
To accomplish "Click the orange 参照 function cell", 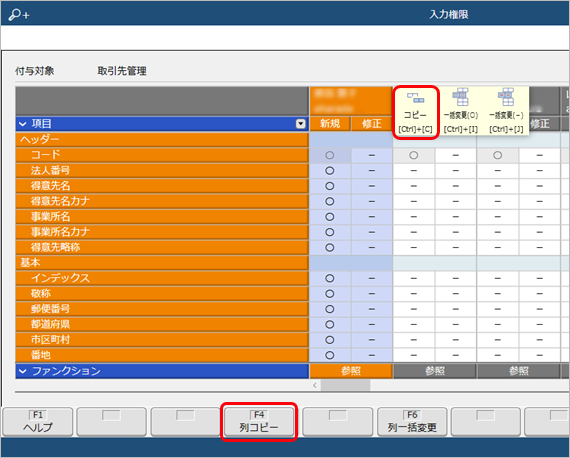I will point(351,371).
